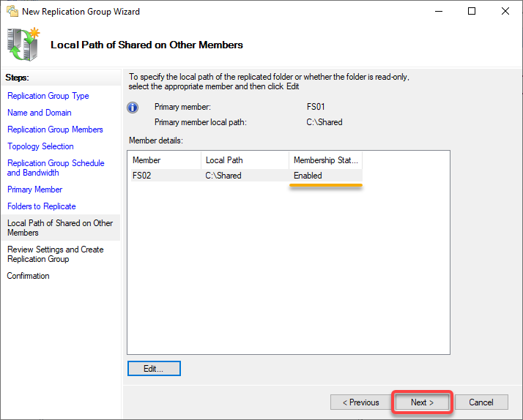Click the title bar wizard icon
The image size is (523, 420).
(x=12, y=11)
